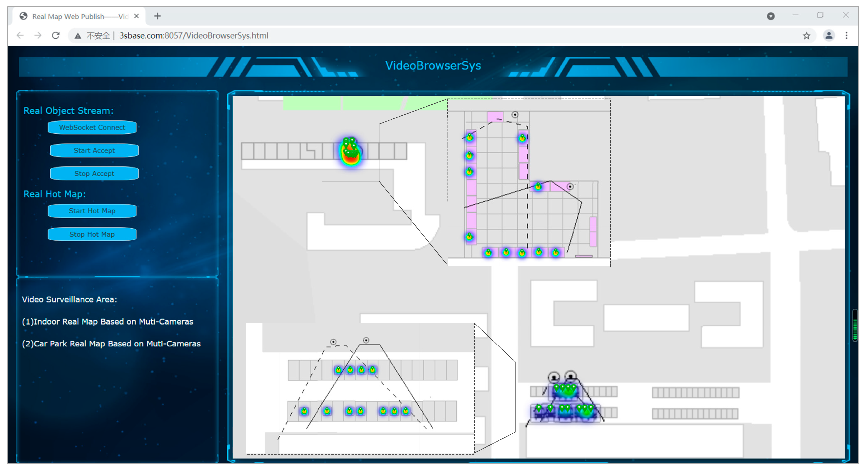Click the browser forward arrow
Image resolution: width=868 pixels, height=470 pixels.
point(38,35)
